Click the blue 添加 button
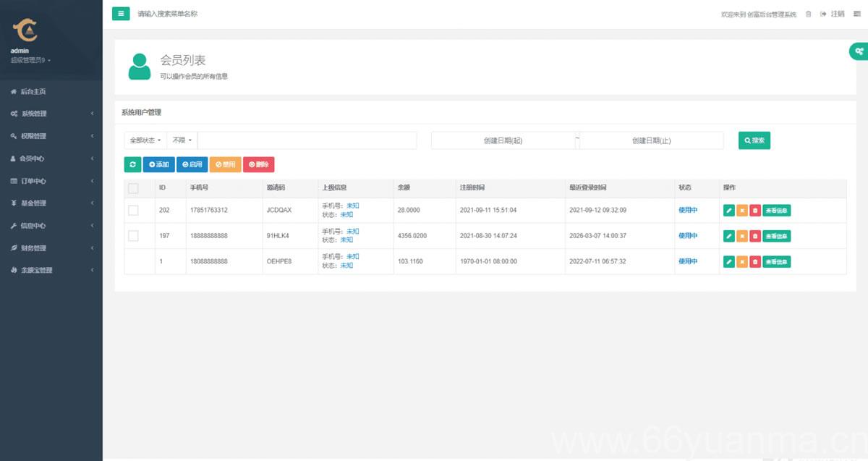 tap(158, 164)
